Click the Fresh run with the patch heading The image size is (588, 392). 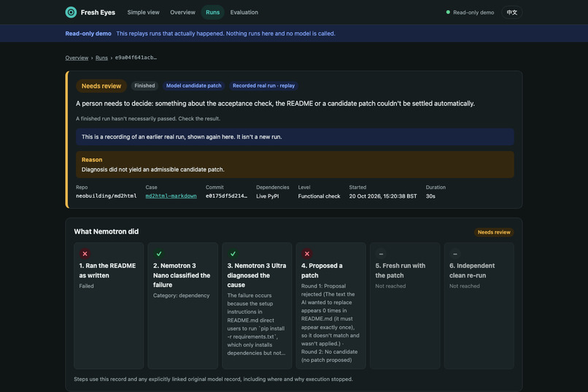pos(400,271)
